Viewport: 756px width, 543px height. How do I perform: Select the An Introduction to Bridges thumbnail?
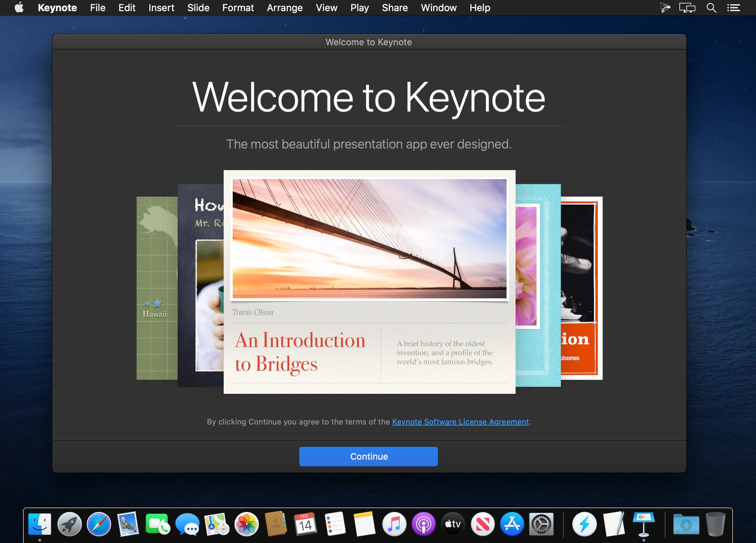[369, 281]
